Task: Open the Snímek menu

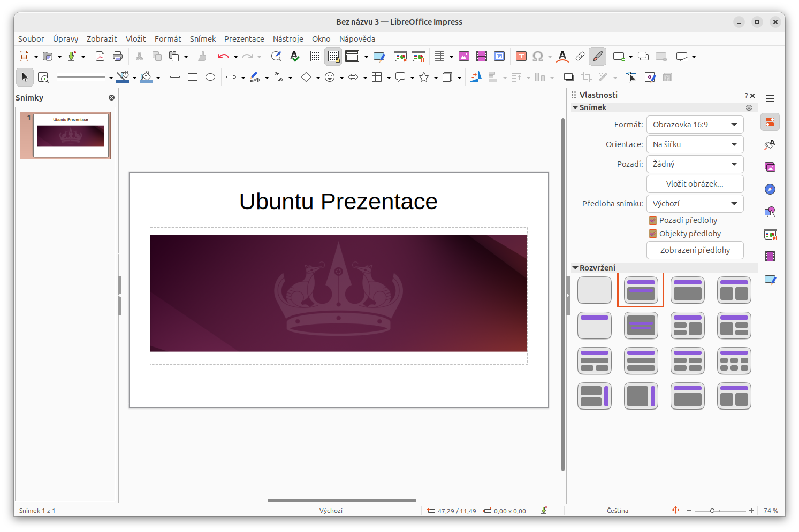Action: [203, 38]
